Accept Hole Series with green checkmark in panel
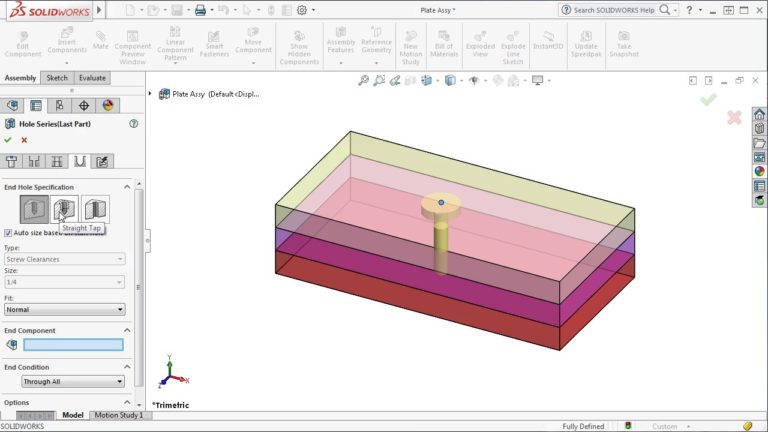Viewport: 768px width, 432px height. (x=8, y=140)
